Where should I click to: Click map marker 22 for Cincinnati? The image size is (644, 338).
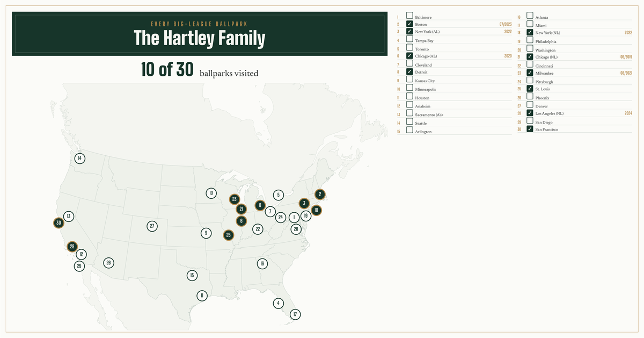(258, 229)
